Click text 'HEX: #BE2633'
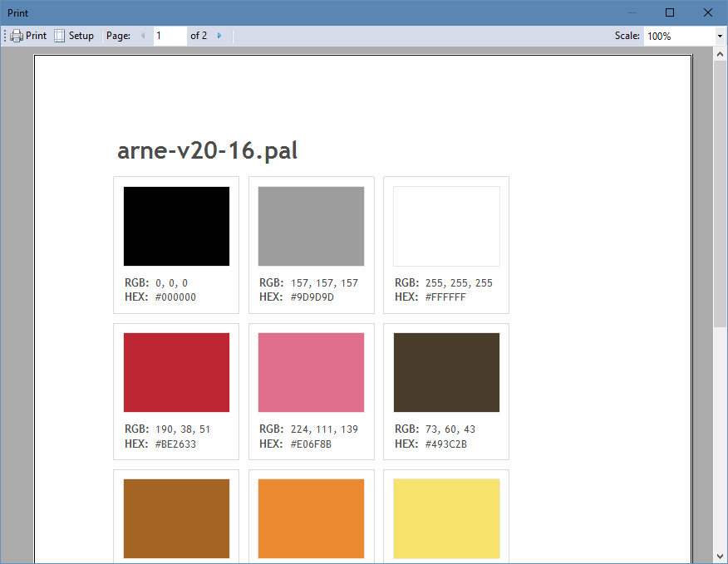The width and height of the screenshot is (728, 564). coord(160,444)
